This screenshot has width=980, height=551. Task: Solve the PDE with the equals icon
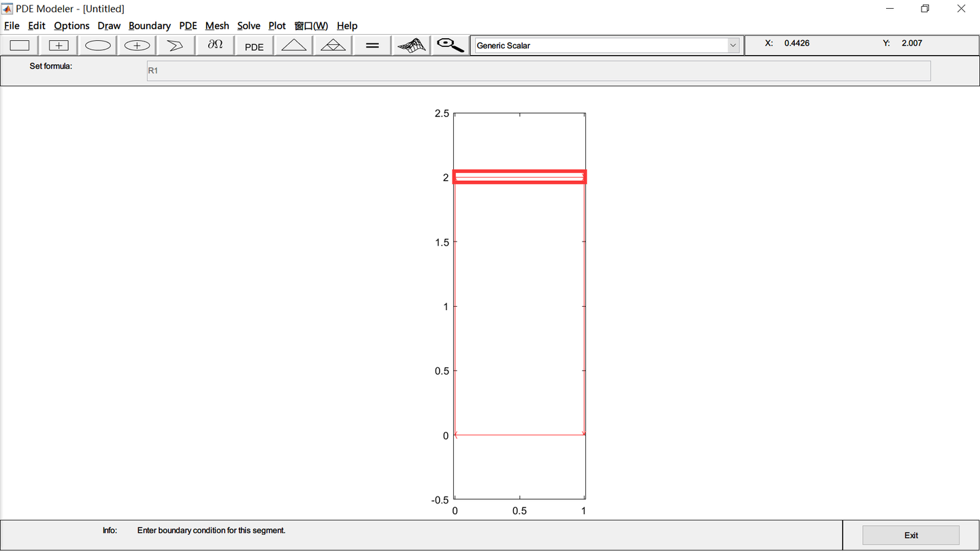(371, 44)
